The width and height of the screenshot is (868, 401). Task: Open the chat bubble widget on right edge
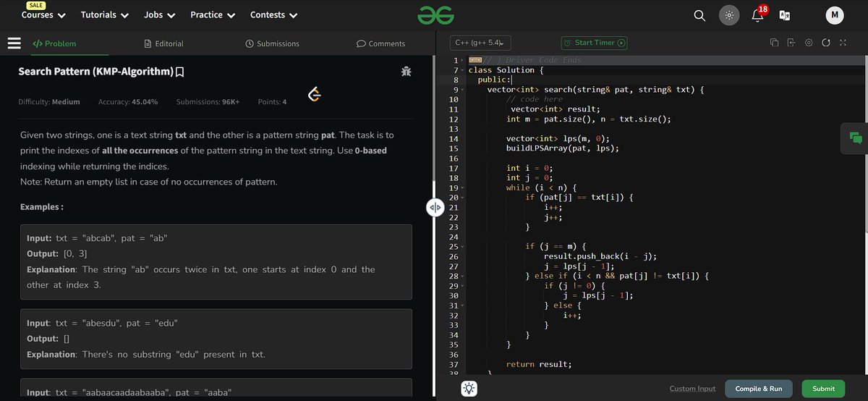[856, 138]
